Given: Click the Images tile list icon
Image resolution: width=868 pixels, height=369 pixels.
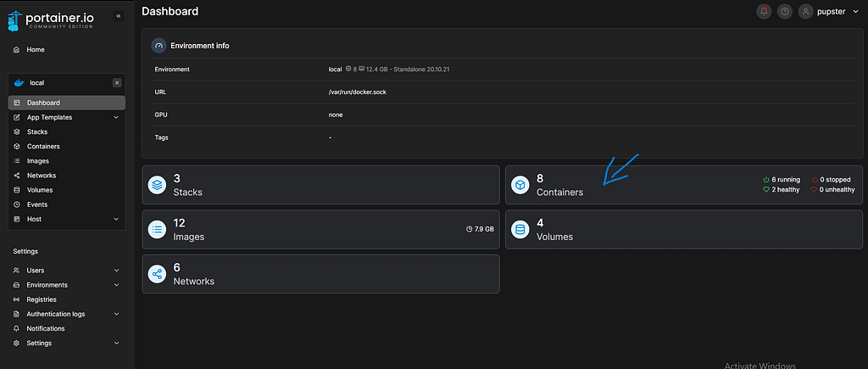Looking at the screenshot, I should coord(157,229).
